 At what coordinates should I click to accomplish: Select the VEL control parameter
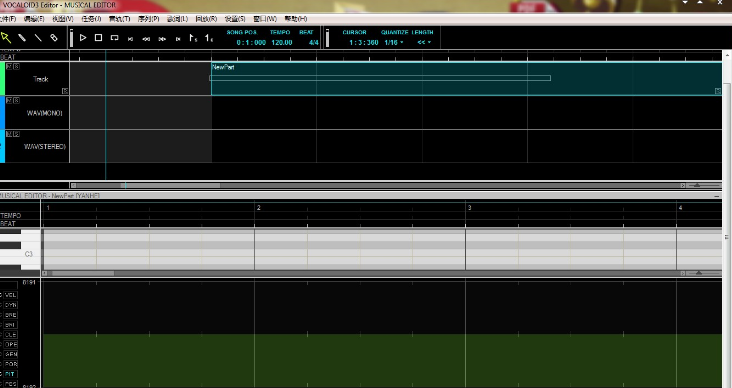tap(10, 295)
